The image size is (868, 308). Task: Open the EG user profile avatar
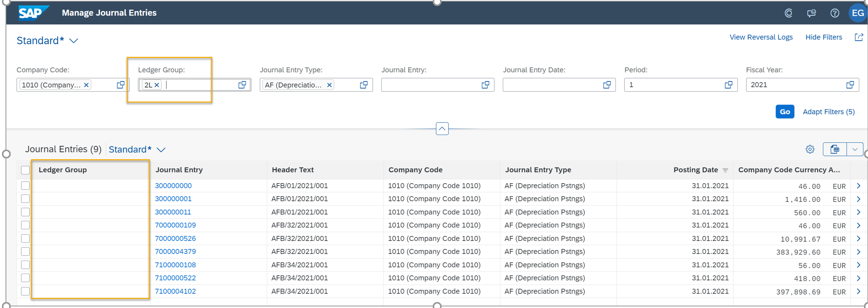click(858, 13)
